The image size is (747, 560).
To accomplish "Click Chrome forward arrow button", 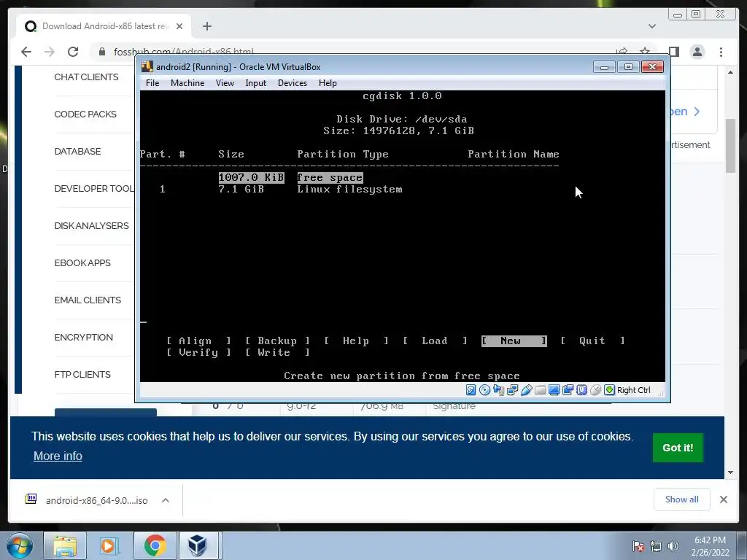I will coord(50,52).
